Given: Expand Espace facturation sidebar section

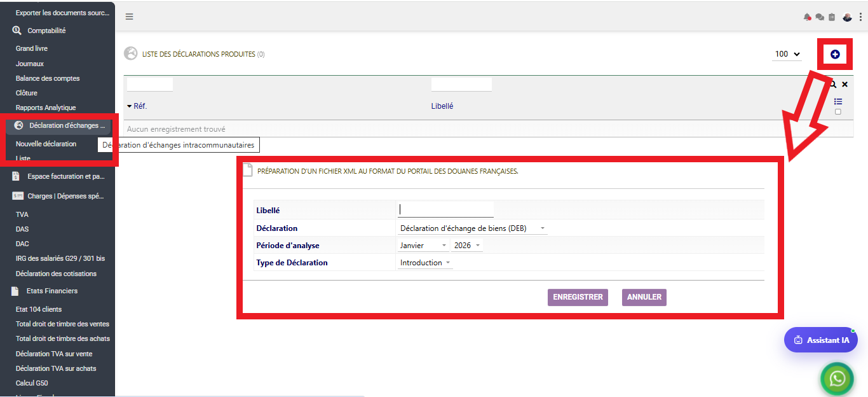Looking at the screenshot, I should coord(60,176).
